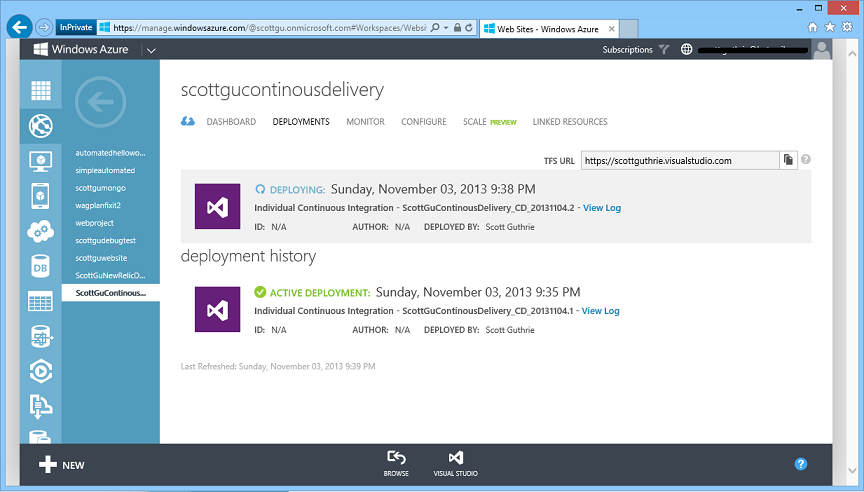The height and width of the screenshot is (492, 864).
Task: Open the browser tools gear icon
Action: (847, 27)
